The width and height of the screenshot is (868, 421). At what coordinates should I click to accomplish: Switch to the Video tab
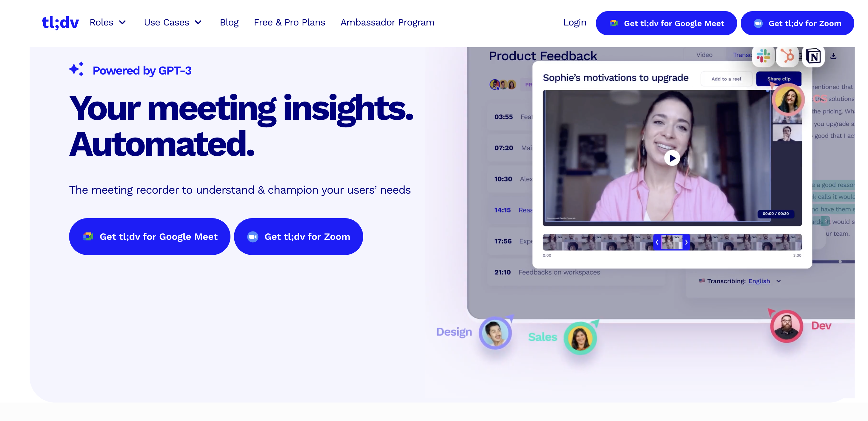tap(704, 54)
